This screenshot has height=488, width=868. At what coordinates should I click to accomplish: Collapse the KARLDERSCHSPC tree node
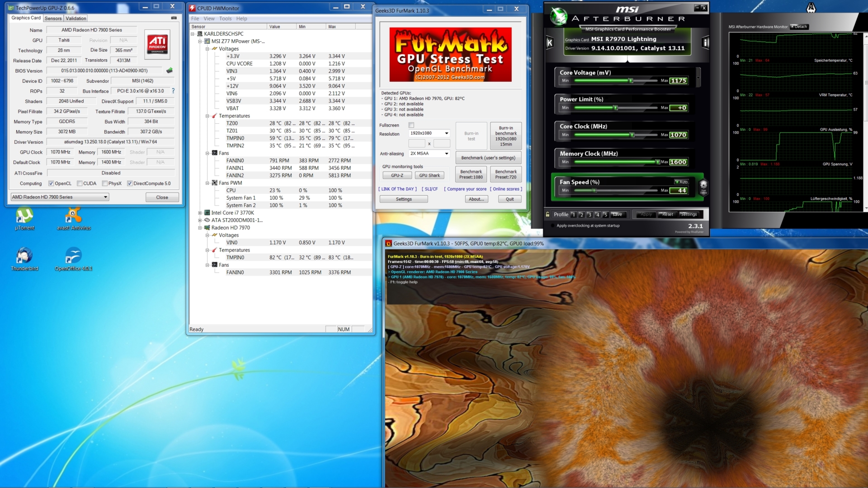[x=192, y=34]
